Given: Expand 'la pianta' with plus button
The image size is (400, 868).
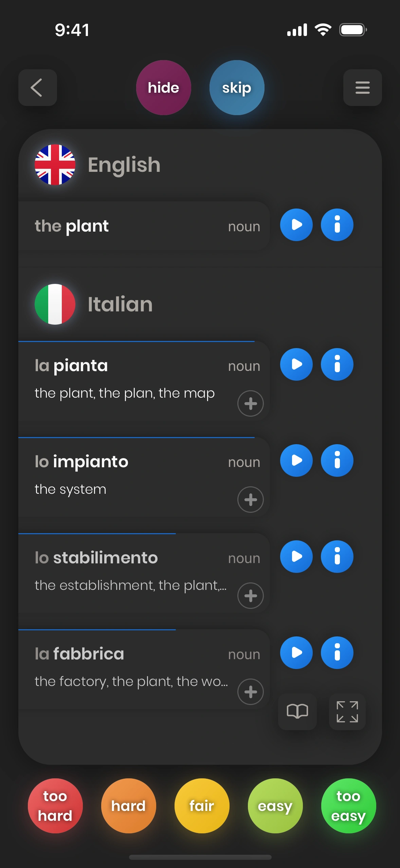Looking at the screenshot, I should tap(250, 403).
